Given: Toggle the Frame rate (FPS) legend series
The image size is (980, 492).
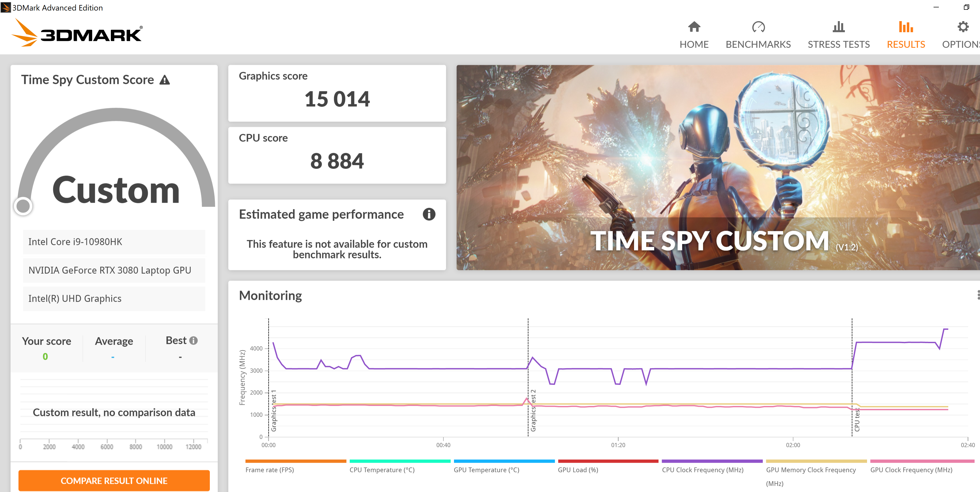Looking at the screenshot, I should [x=269, y=470].
